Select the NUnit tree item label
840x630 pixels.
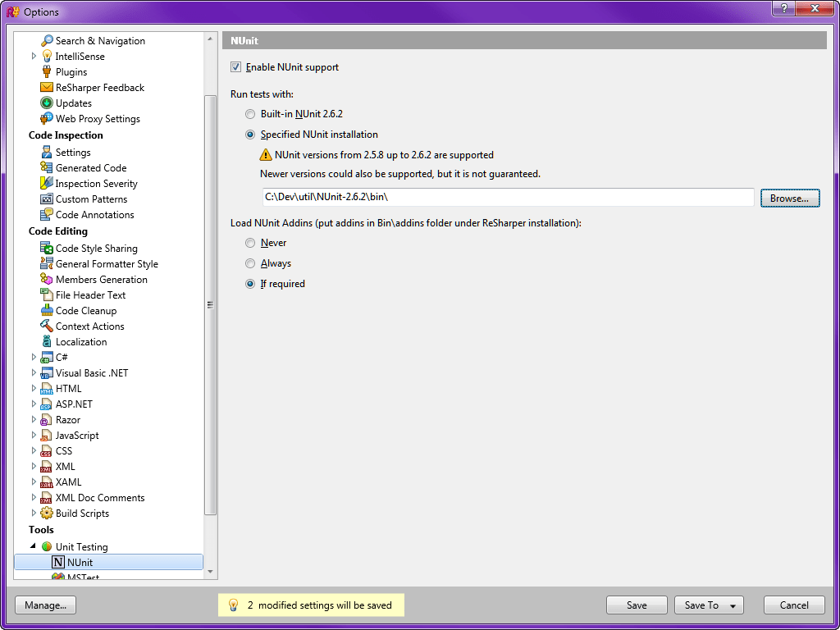tap(80, 563)
